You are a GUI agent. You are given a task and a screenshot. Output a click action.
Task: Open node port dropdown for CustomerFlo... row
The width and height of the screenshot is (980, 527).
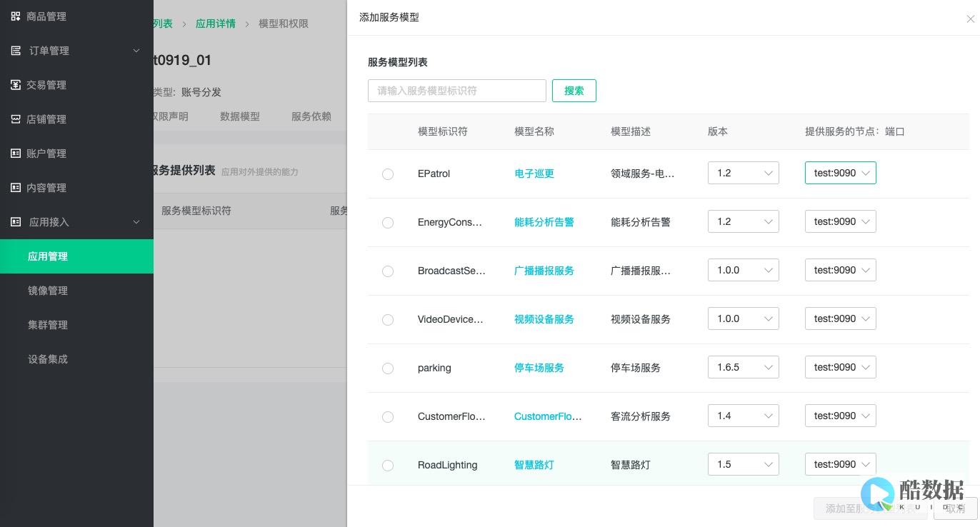coord(841,416)
